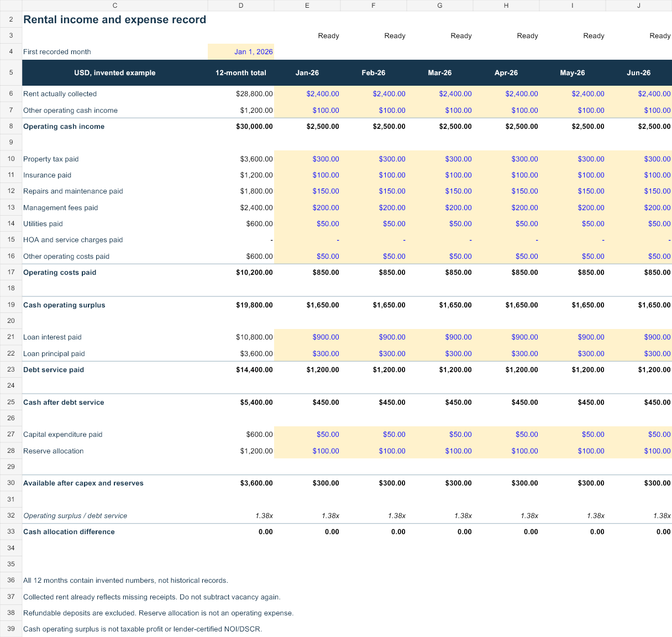The height and width of the screenshot is (637, 672).
Task: Select Jan-26 Management fees paid value
Action: click(307, 208)
